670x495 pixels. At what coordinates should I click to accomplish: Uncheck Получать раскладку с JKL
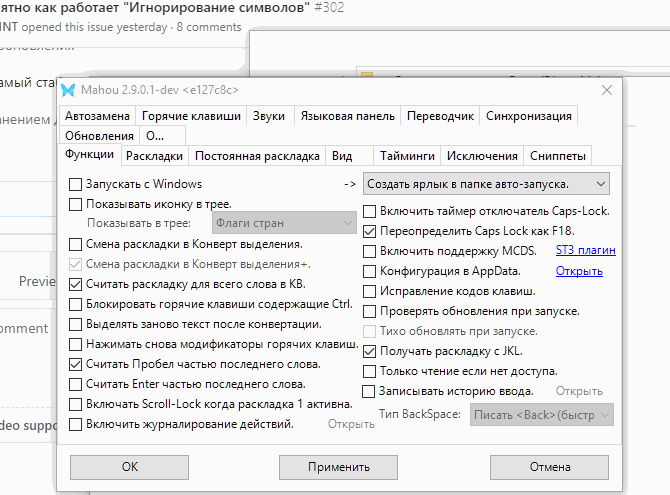coord(369,351)
